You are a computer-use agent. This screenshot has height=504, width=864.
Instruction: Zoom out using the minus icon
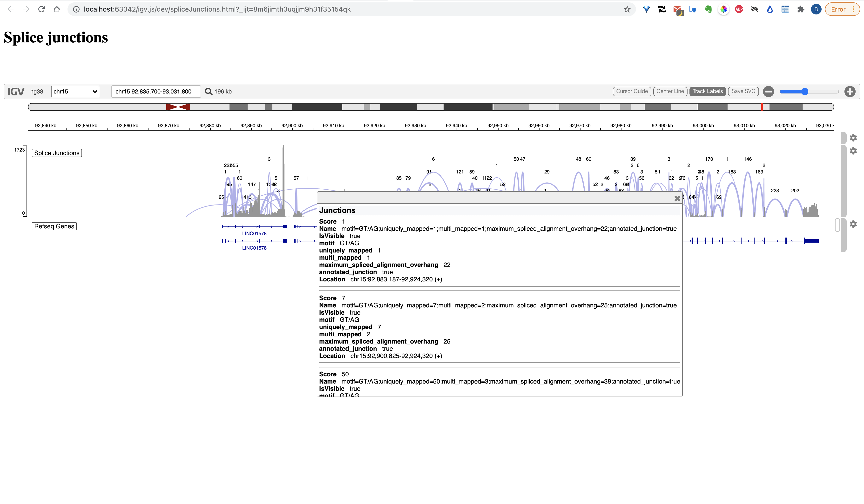coord(768,92)
